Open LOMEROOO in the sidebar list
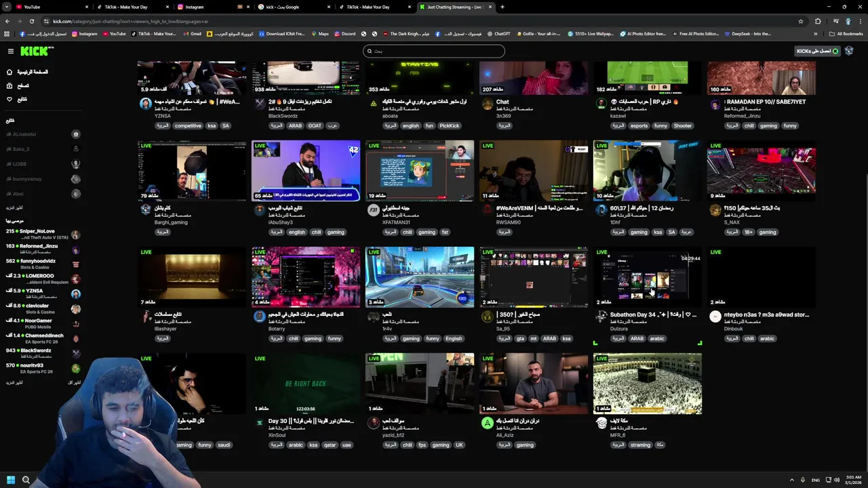 [42, 279]
